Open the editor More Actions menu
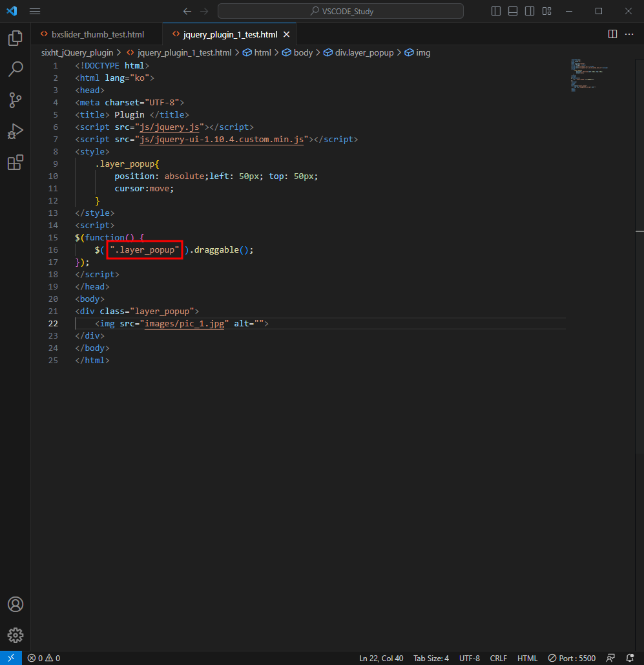 (x=629, y=34)
